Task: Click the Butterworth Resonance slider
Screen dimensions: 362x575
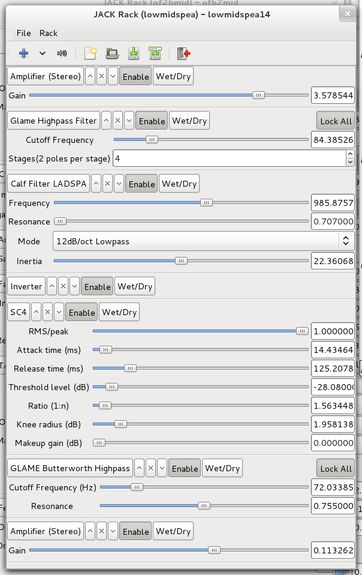Action: point(204,506)
